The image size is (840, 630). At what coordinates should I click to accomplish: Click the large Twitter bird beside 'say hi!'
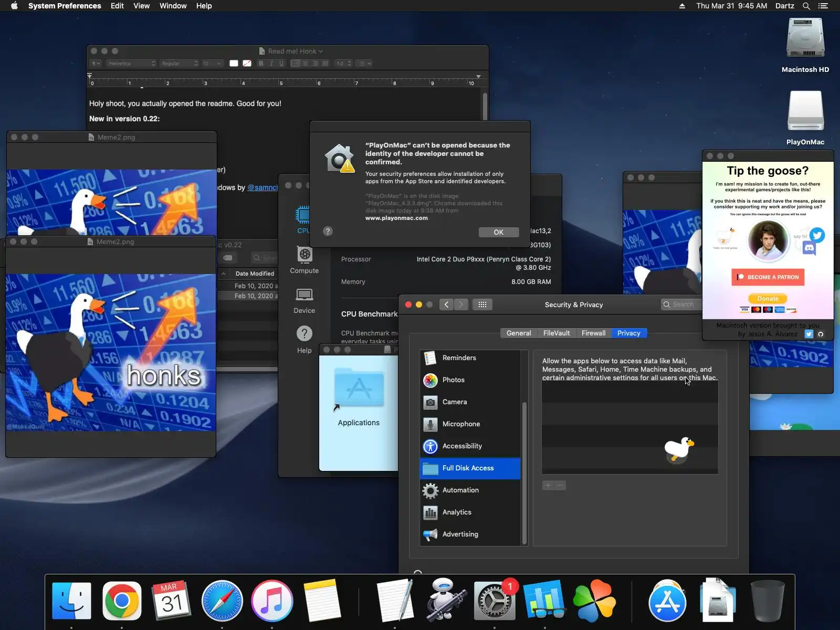817,235
